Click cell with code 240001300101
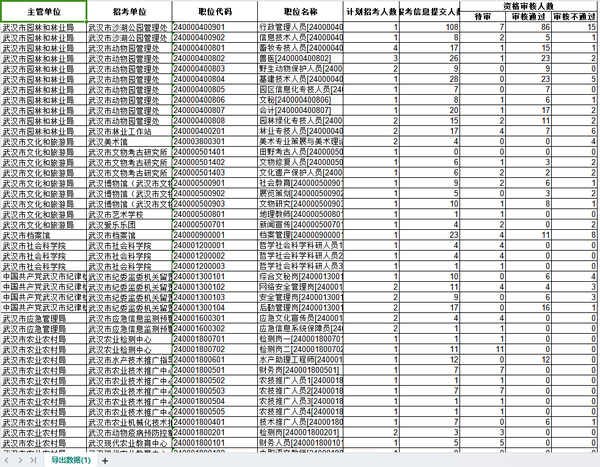 click(x=215, y=276)
